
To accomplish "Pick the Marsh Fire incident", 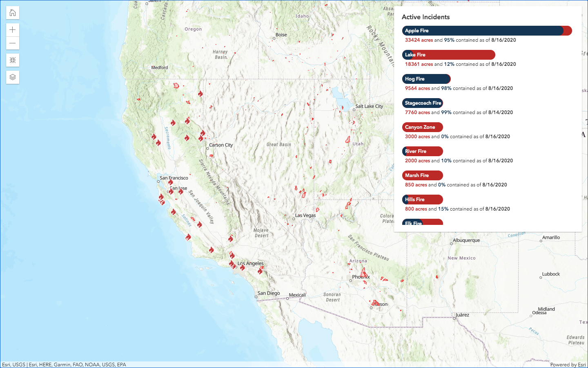I will (x=423, y=175).
